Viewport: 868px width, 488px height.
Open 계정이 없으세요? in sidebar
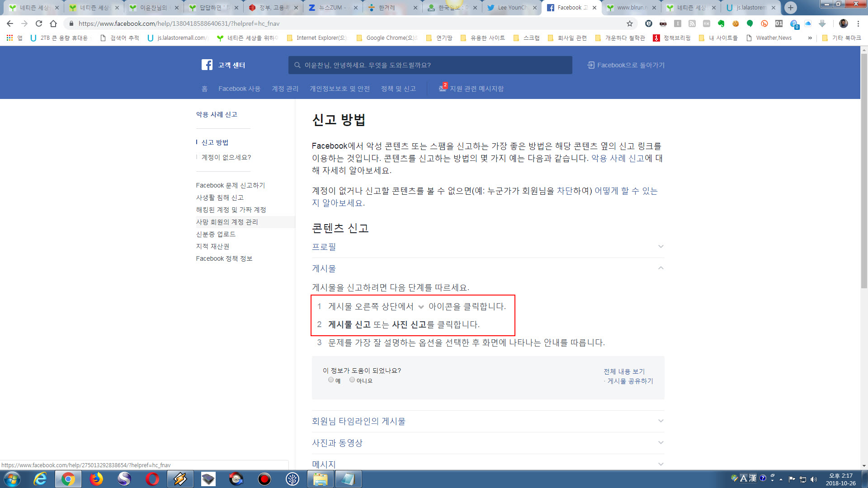226,157
